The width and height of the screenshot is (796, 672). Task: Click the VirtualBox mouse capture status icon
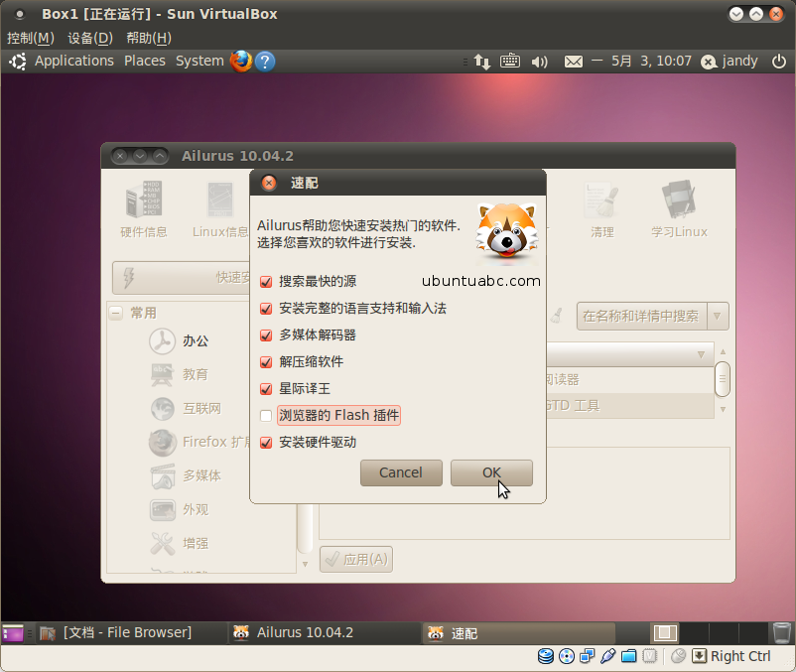(678, 656)
